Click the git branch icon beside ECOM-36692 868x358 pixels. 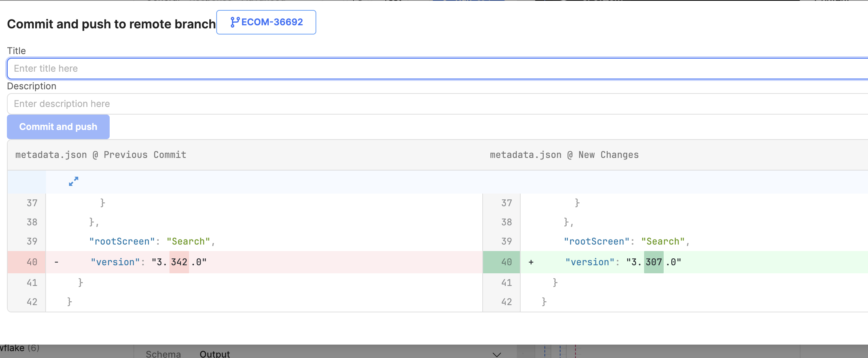pos(235,22)
